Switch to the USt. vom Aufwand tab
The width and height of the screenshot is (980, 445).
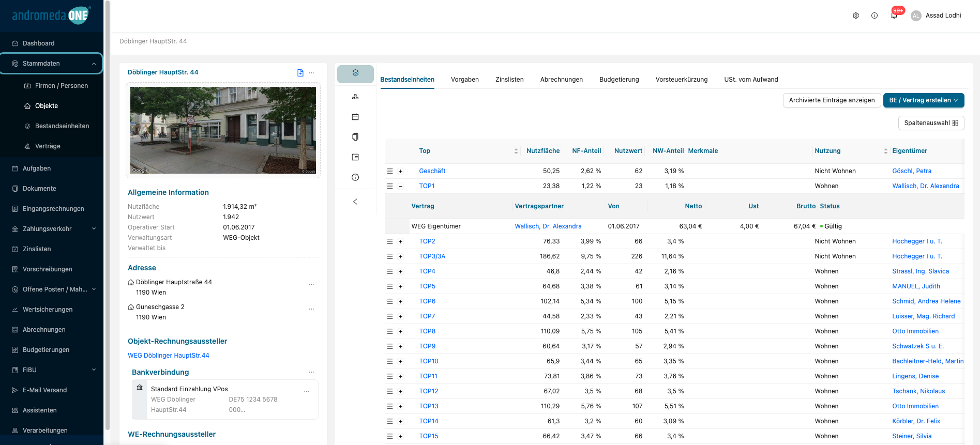coord(751,80)
